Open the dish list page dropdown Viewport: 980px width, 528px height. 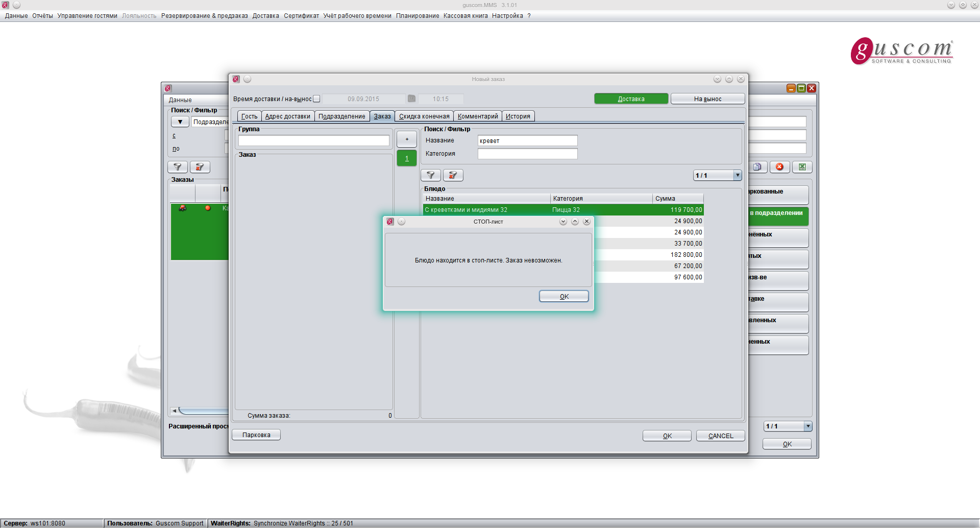coord(737,176)
